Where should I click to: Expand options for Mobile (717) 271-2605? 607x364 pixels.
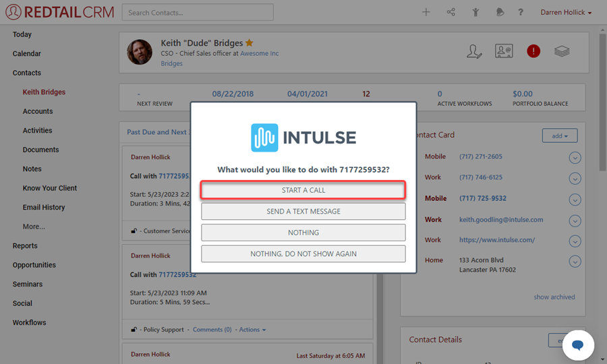575,158
